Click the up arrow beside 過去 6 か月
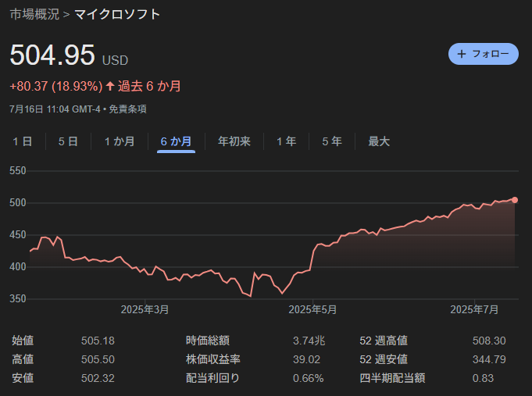The image size is (532, 396). coord(110,86)
